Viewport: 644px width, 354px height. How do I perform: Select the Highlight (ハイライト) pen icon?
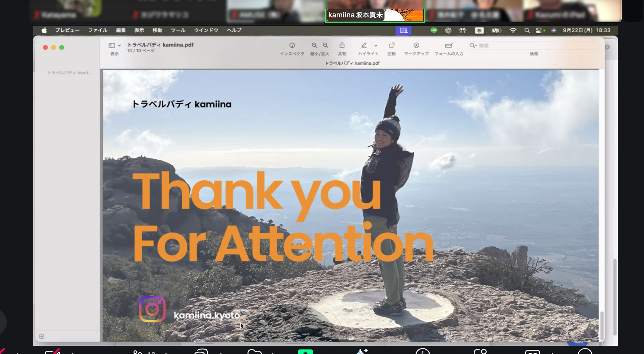[364, 45]
